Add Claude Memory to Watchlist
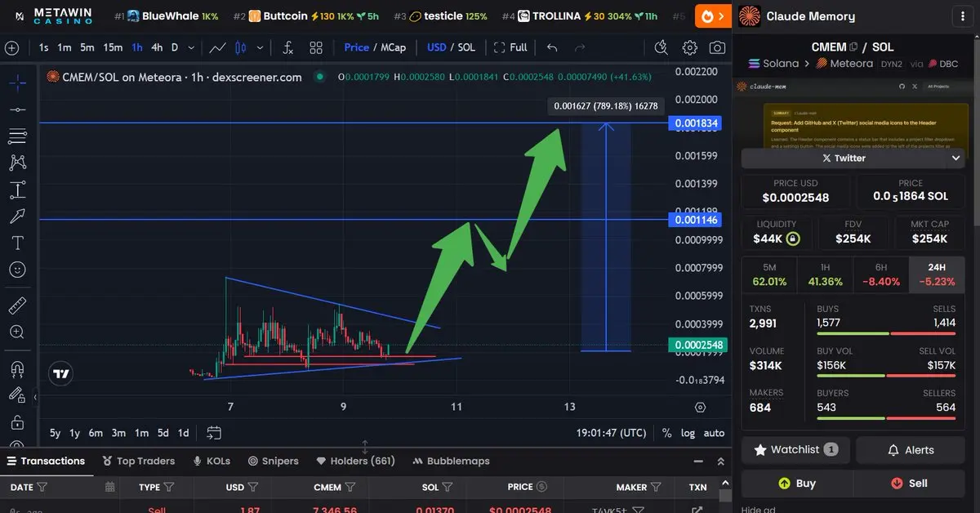This screenshot has width=980, height=513. click(x=795, y=449)
